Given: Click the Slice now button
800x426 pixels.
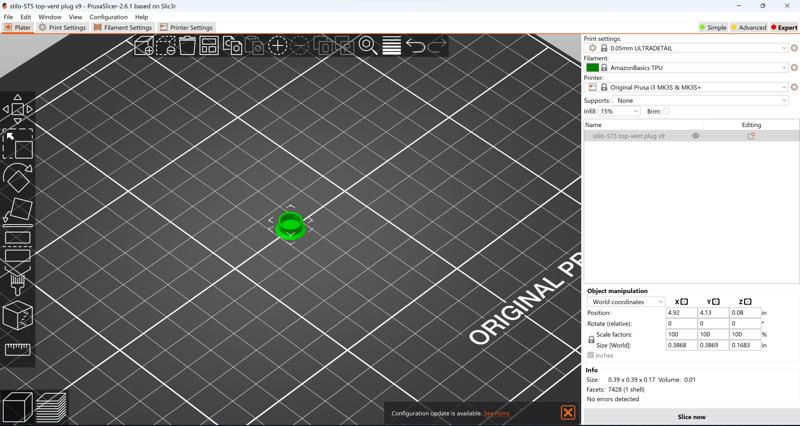Looking at the screenshot, I should point(691,417).
